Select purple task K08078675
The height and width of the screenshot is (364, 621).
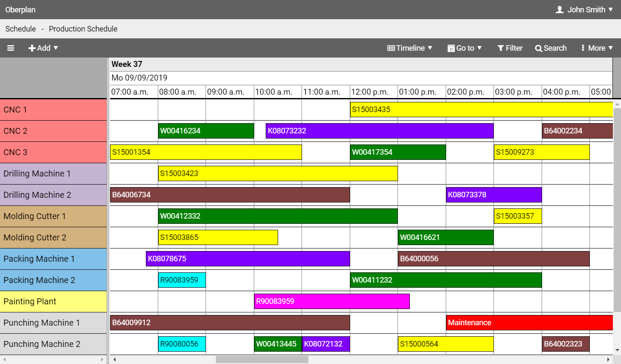(x=248, y=259)
